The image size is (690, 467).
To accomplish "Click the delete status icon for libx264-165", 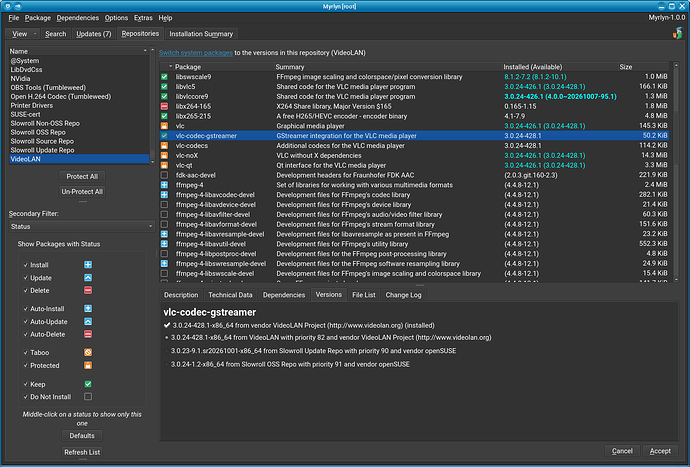I will coord(164,106).
